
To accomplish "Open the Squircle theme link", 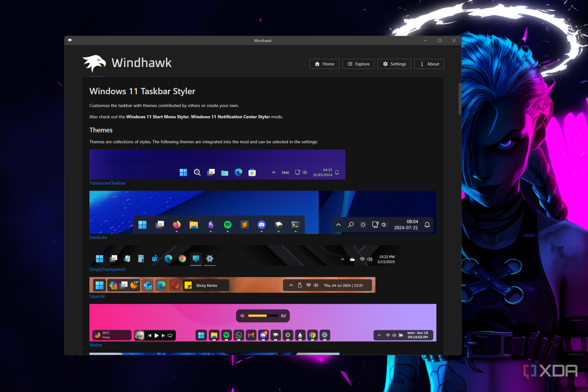I will tap(97, 296).
